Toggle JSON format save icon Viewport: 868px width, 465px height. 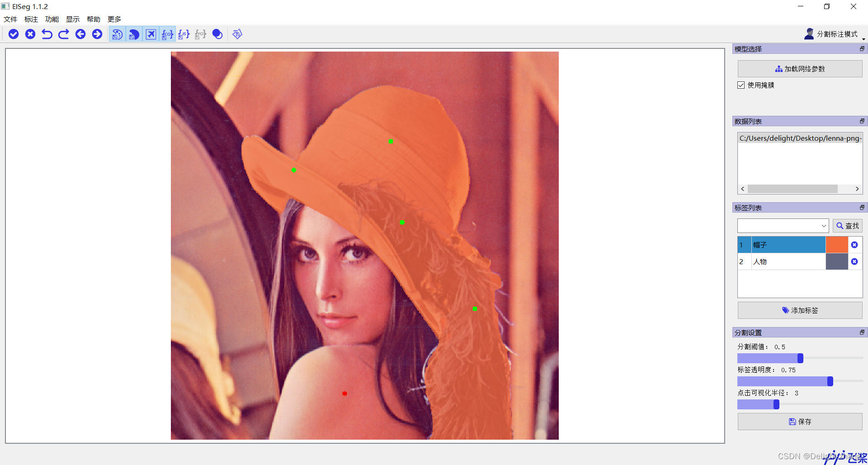[x=184, y=34]
